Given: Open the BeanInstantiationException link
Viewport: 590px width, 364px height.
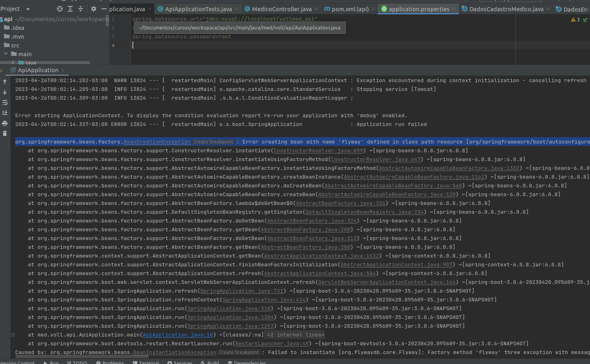Looking at the screenshot, I should [x=175, y=352].
